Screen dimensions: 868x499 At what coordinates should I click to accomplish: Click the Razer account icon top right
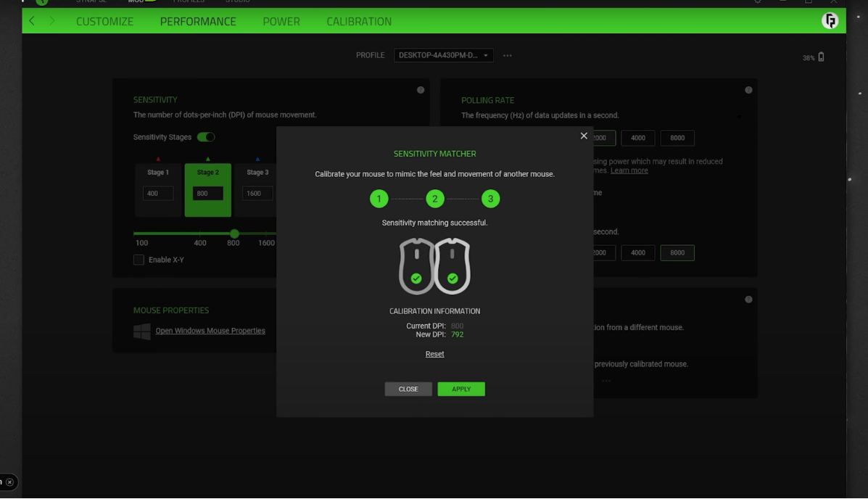[x=830, y=20]
